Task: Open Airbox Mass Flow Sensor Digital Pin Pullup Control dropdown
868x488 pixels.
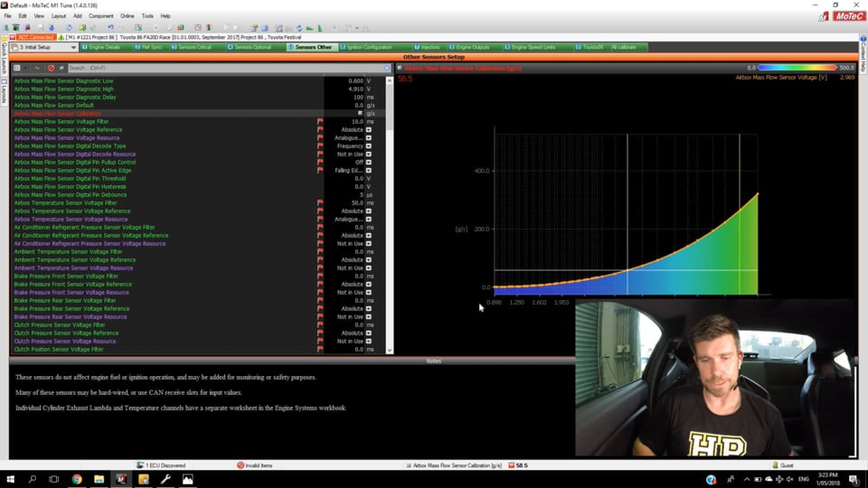Action: tap(369, 162)
